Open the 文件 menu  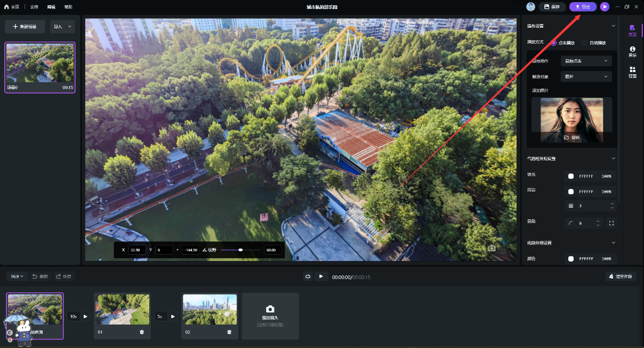tap(34, 7)
